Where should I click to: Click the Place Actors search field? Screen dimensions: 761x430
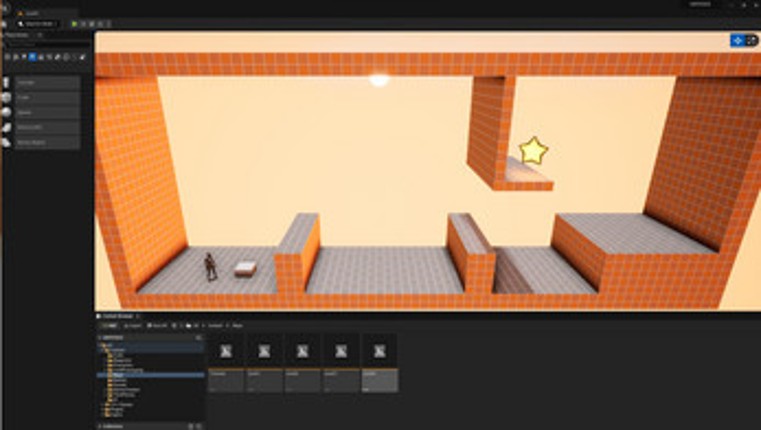pos(48,45)
